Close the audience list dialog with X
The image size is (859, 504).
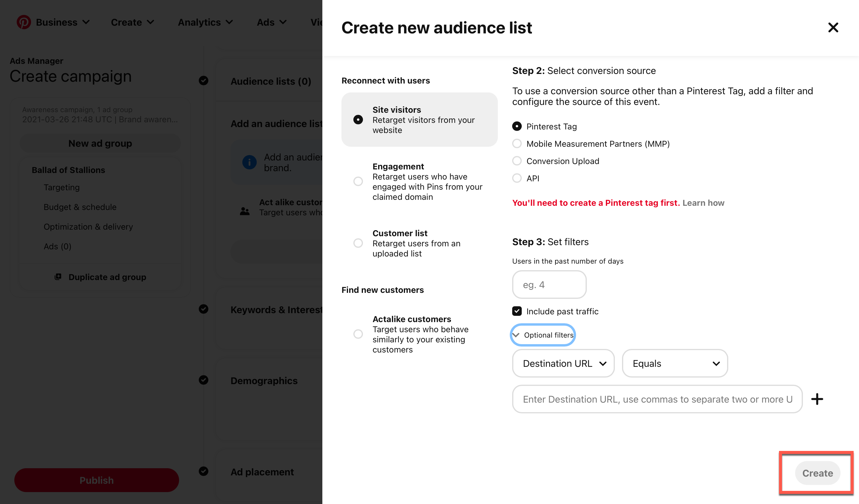[x=833, y=27]
